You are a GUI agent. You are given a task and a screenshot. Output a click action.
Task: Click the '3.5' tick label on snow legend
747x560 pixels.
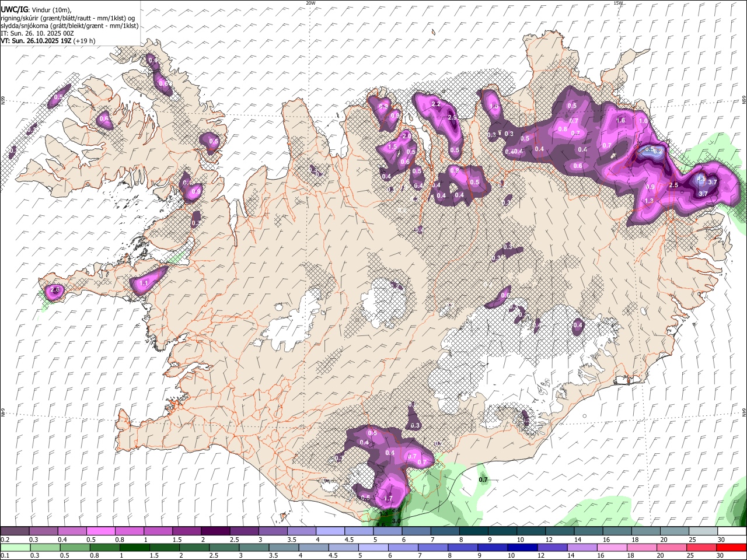(291, 540)
